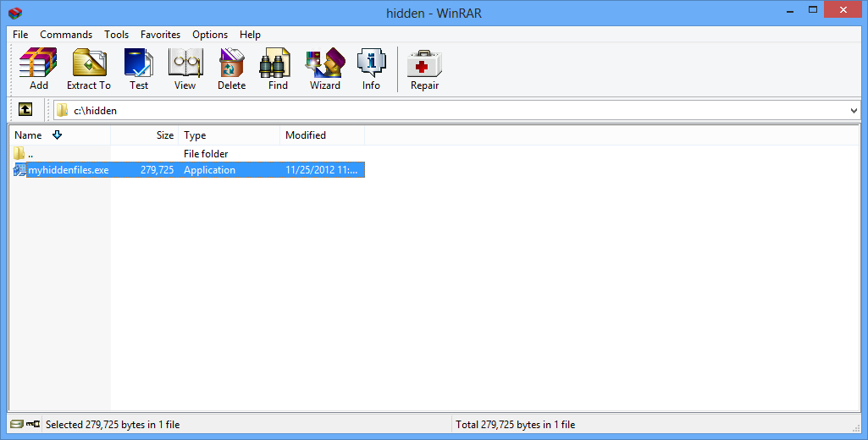This screenshot has width=868, height=440.
Task: Close the WinRAR window
Action: 843,10
